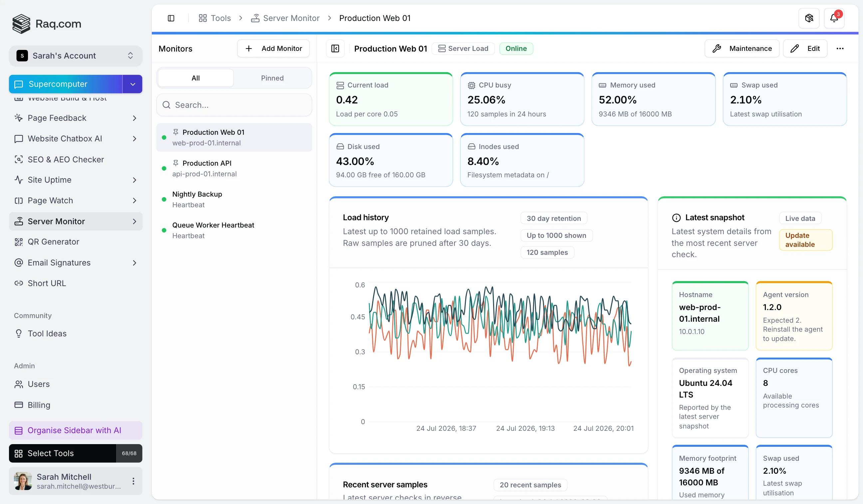863x504 pixels.
Task: Click the Site Uptime pulse icon
Action: point(19,180)
